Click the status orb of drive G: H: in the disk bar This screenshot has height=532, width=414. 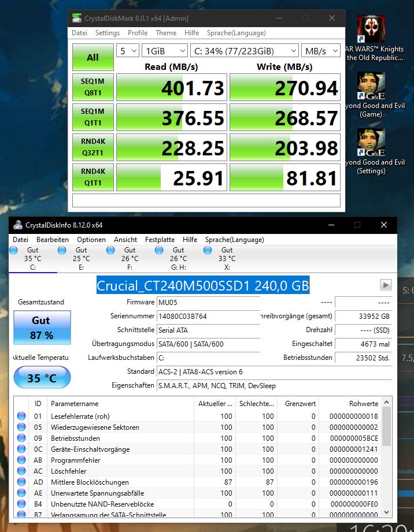pyautogui.click(x=159, y=250)
